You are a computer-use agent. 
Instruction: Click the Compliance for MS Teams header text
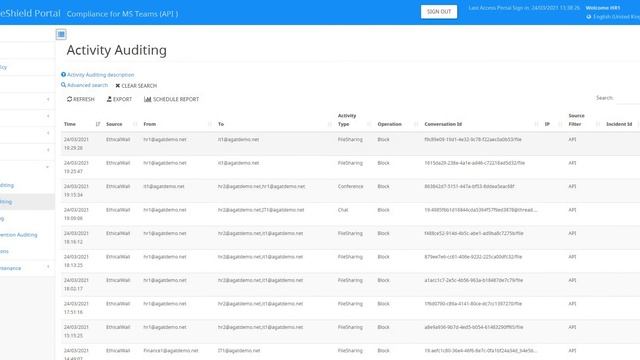(x=122, y=14)
